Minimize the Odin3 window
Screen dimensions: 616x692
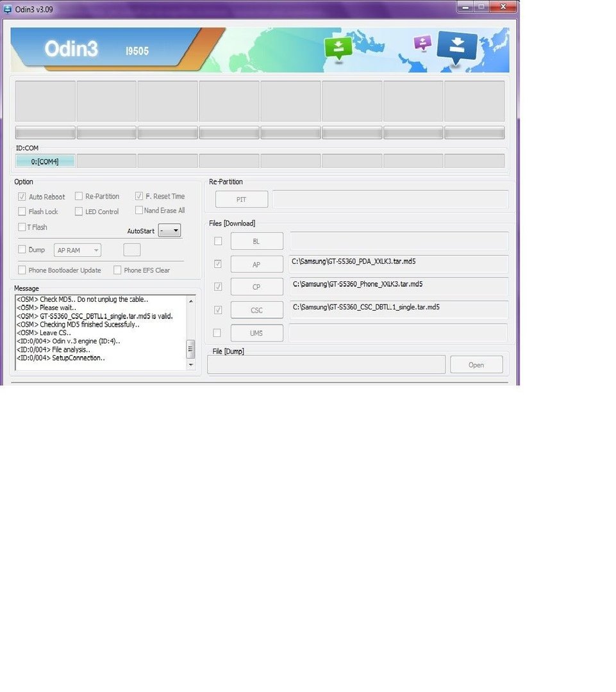click(465, 7)
